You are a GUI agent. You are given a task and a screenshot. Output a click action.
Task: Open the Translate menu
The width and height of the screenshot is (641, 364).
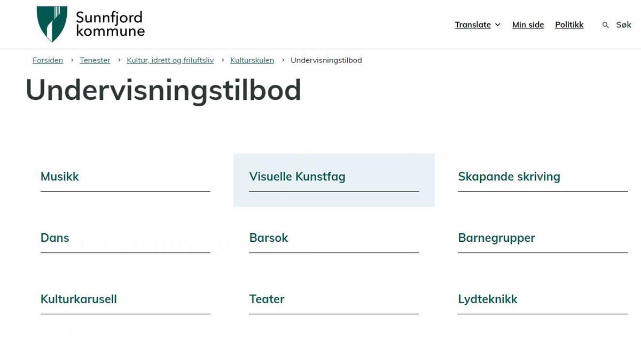coord(473,25)
